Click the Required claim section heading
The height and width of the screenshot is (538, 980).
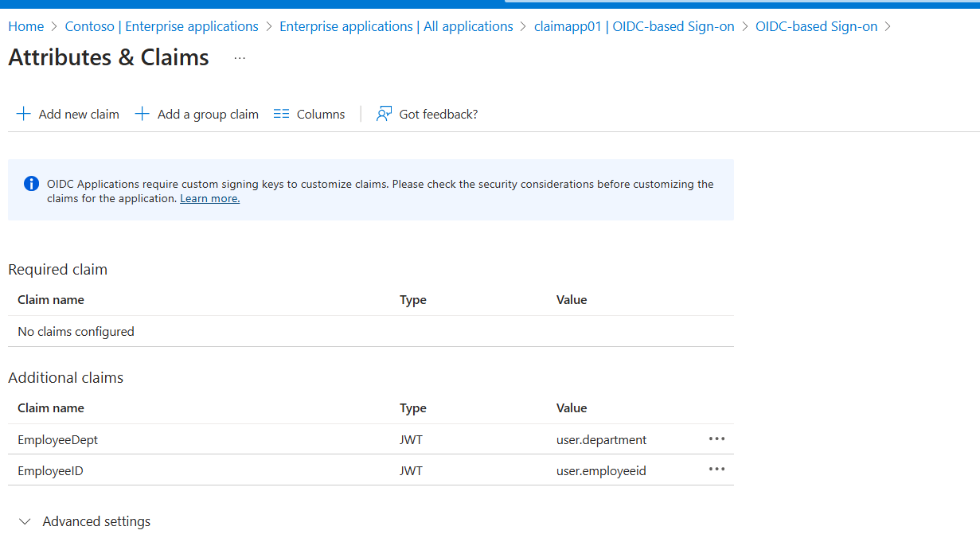[57, 269]
